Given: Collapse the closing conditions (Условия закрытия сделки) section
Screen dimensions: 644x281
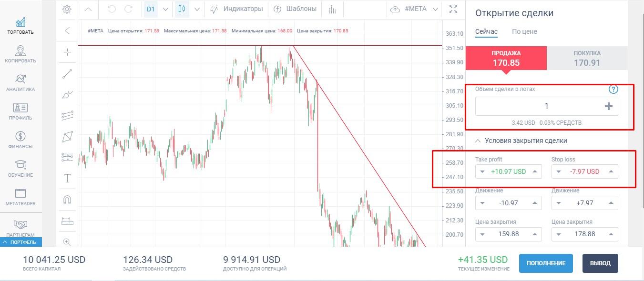Looking at the screenshot, I should pos(478,140).
